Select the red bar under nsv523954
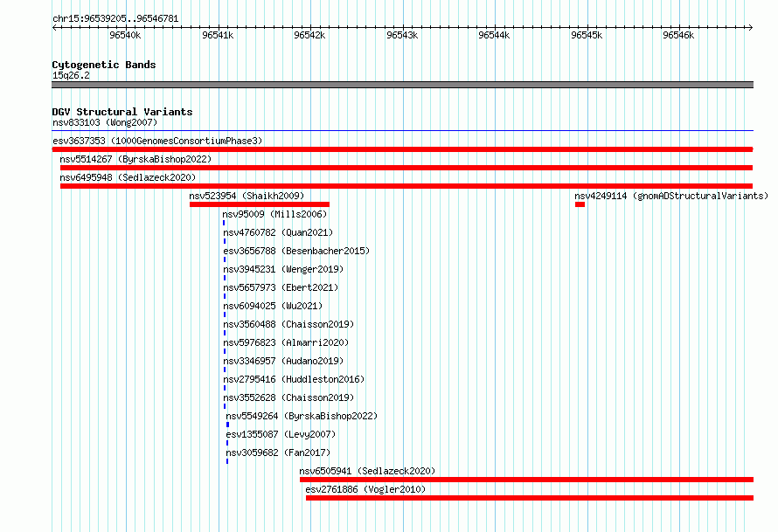 pyautogui.click(x=260, y=204)
